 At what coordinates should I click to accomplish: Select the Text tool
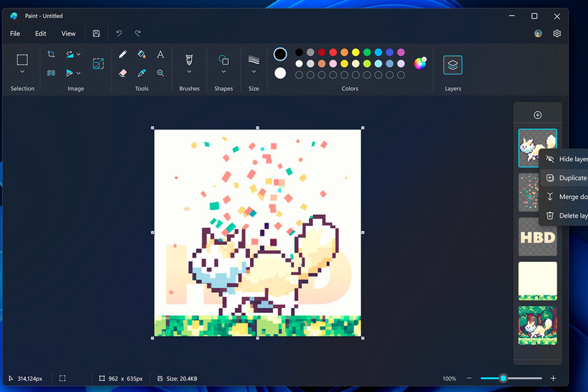click(x=160, y=55)
